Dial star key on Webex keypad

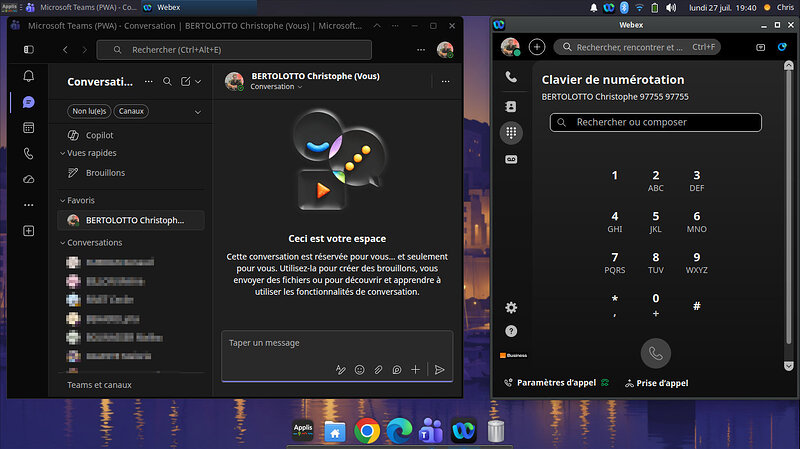(x=615, y=305)
